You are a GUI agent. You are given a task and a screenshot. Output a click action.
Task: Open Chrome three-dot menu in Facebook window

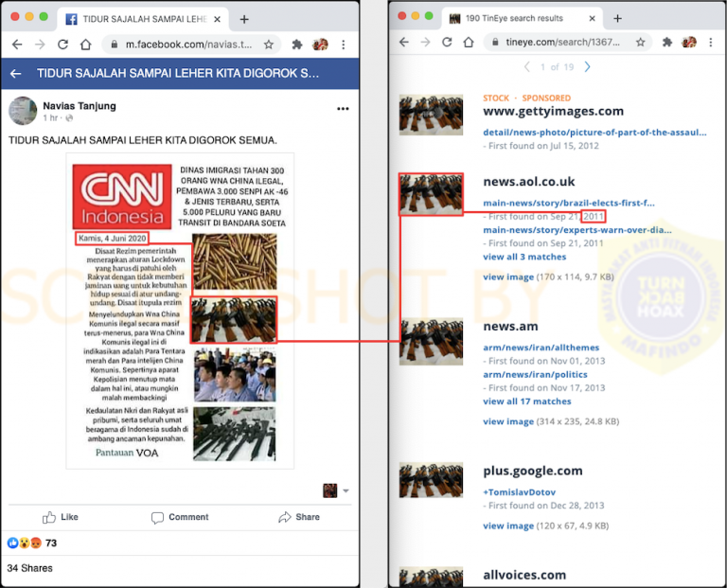click(343, 45)
